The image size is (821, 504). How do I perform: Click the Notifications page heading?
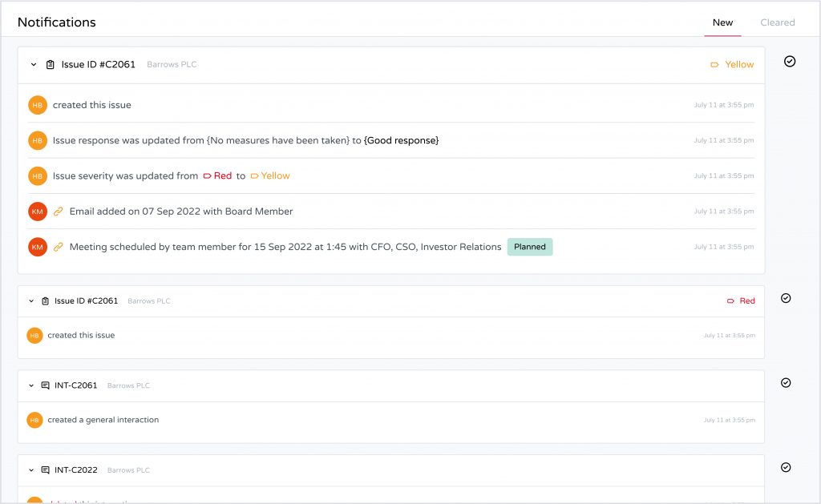click(x=57, y=22)
